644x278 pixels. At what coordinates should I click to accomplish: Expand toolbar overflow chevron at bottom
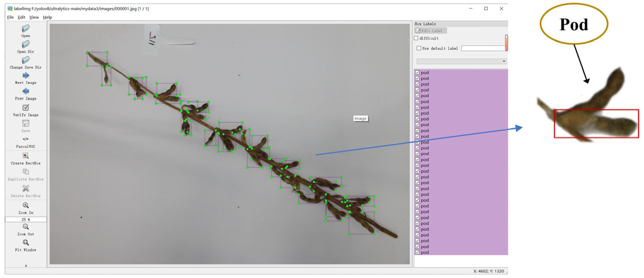tap(26, 266)
